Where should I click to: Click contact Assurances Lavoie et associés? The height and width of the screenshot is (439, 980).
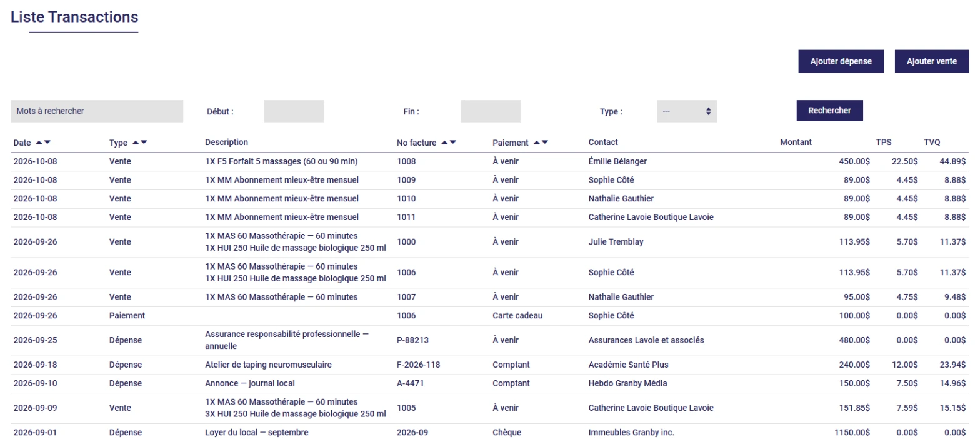tap(646, 340)
